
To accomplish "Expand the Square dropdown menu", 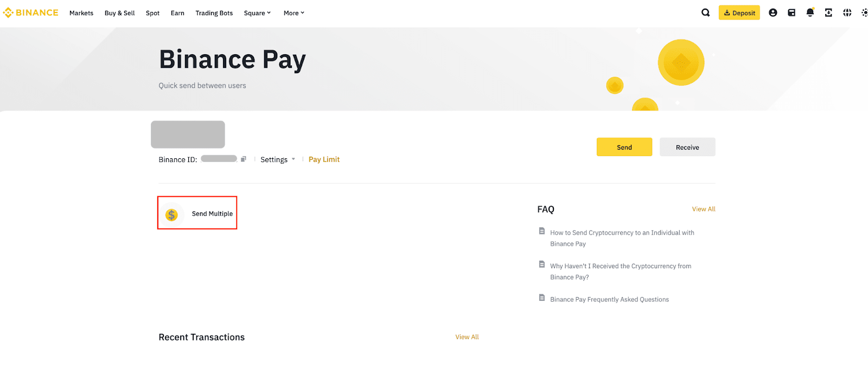I will 257,13.
